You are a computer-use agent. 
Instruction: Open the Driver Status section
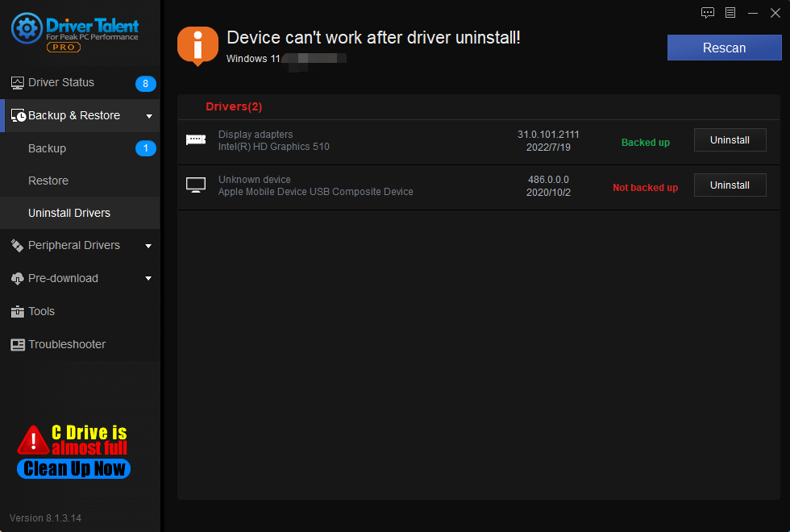coord(80,82)
